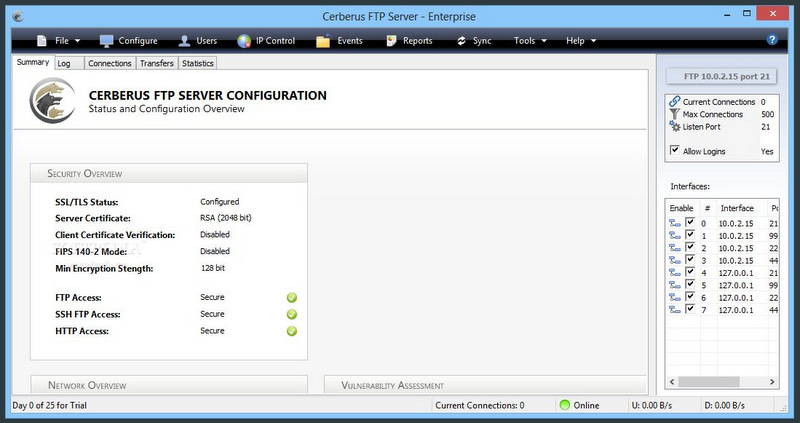The height and width of the screenshot is (423, 800).
Task: Click the Security Overview panel header
Action: point(169,173)
